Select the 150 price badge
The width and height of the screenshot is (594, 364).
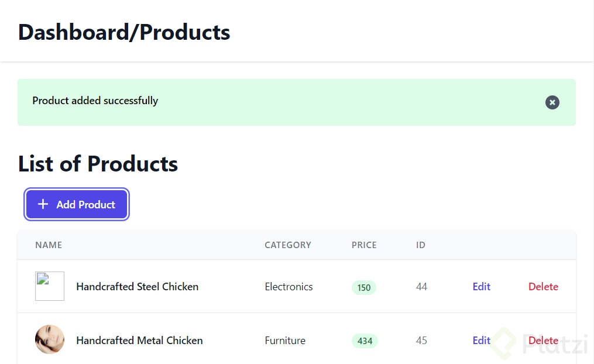(x=363, y=287)
